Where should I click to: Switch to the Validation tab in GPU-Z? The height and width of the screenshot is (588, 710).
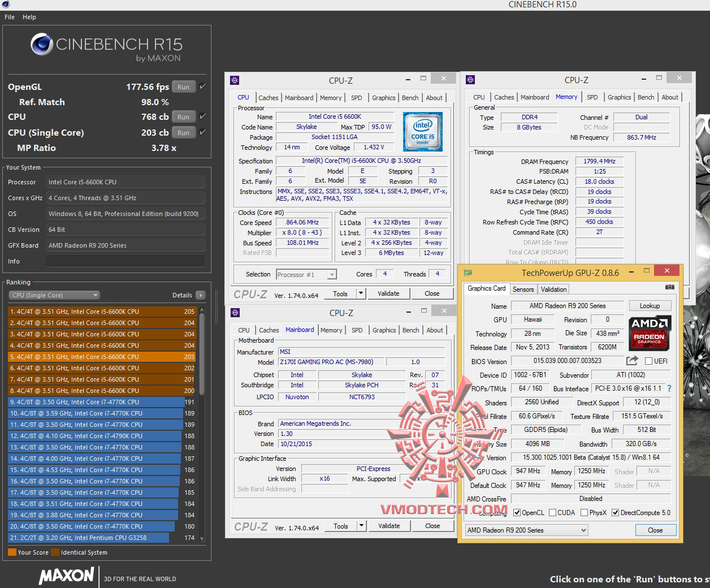point(553,289)
